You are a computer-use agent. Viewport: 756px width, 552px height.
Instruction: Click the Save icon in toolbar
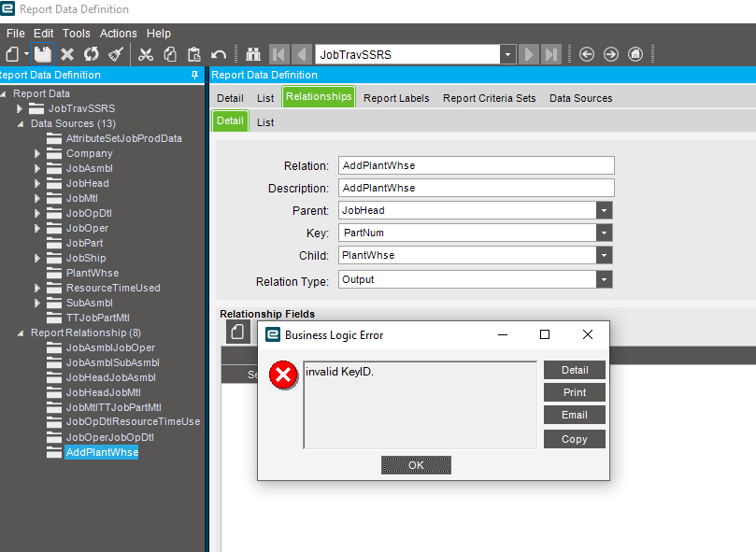(43, 54)
